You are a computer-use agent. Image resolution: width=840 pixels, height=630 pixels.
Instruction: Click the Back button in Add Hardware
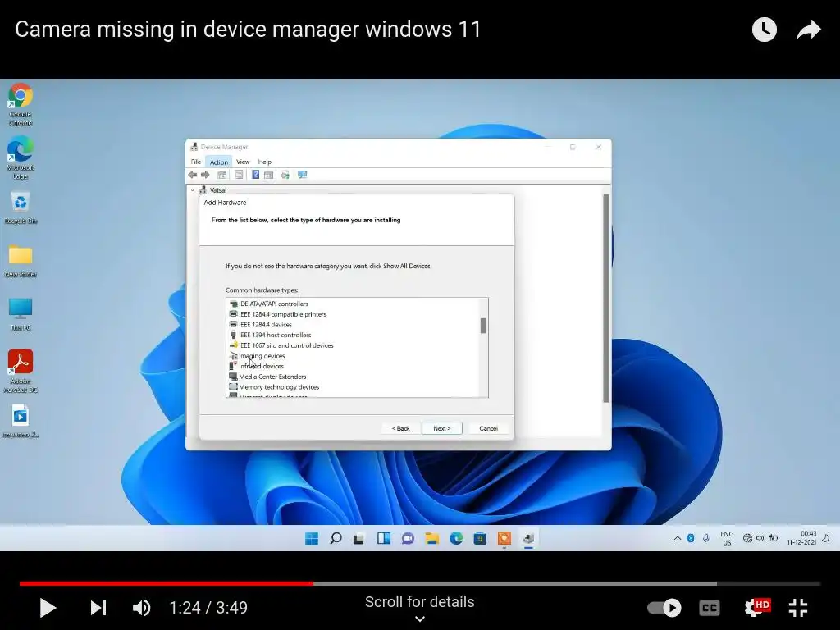(400, 428)
